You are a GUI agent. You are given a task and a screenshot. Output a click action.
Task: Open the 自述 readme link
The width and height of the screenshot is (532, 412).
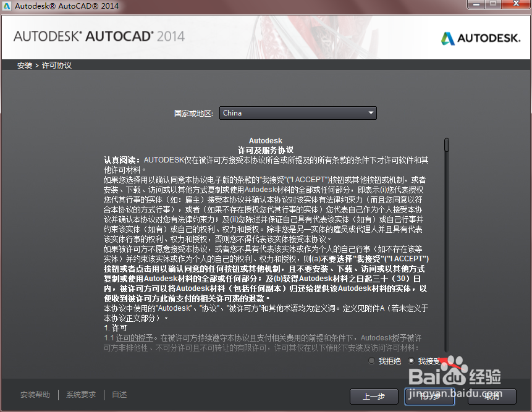[x=119, y=395]
